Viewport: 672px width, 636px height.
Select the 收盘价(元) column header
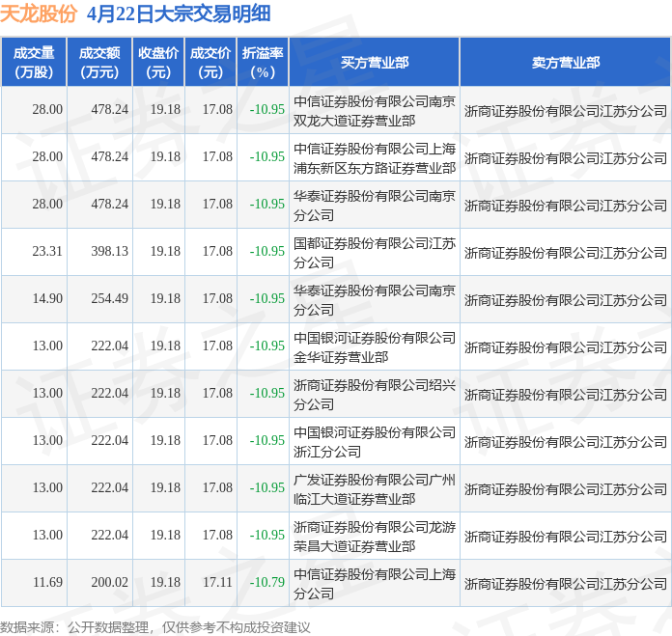pos(158,63)
